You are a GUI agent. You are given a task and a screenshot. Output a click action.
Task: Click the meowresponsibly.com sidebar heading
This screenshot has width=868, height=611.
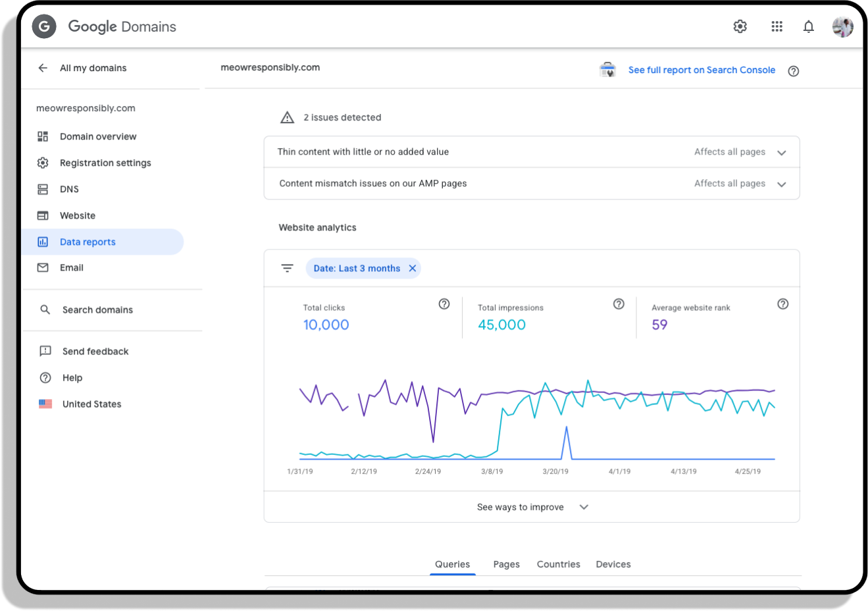[86, 108]
